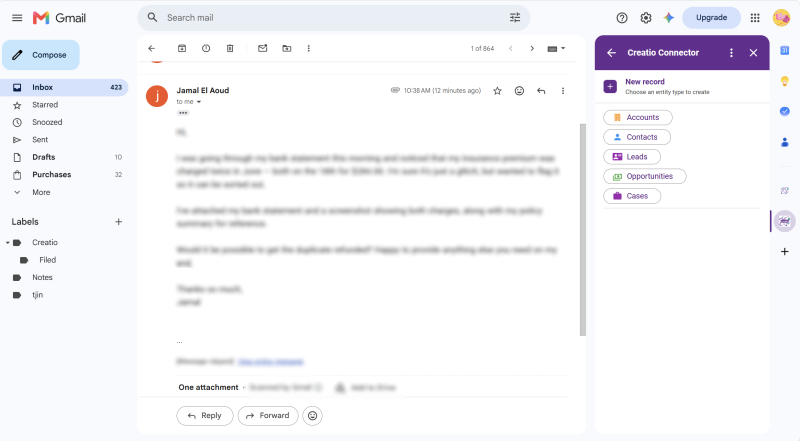800x441 pixels.
Task: Click the Reply button
Action: pyautogui.click(x=205, y=415)
